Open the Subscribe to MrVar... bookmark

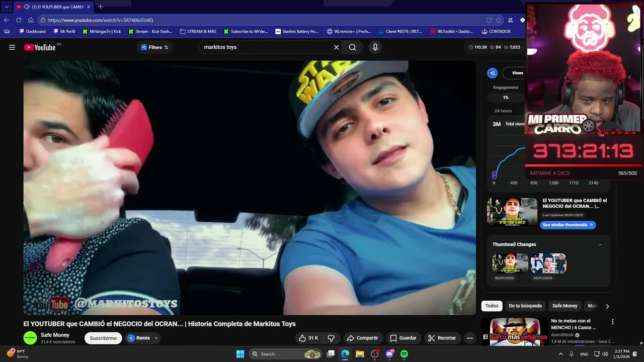tap(246, 31)
